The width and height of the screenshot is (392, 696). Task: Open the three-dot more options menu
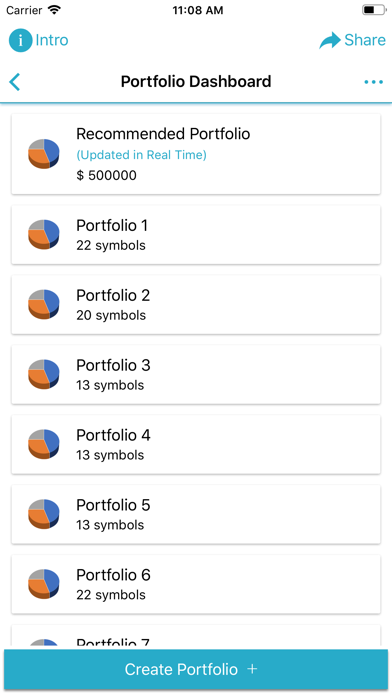click(373, 82)
